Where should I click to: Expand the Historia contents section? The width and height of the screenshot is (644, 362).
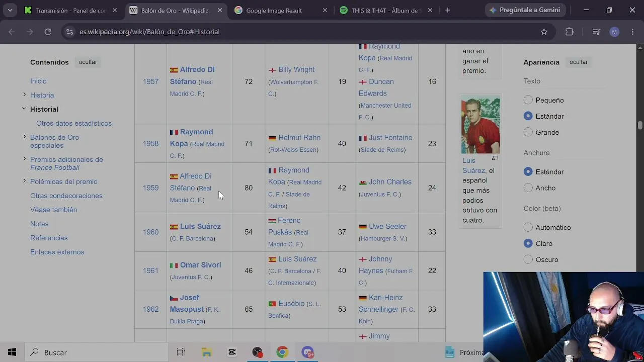click(24, 95)
